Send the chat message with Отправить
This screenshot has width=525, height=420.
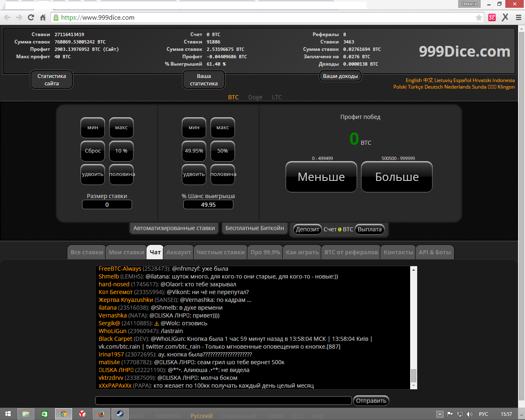tap(371, 401)
